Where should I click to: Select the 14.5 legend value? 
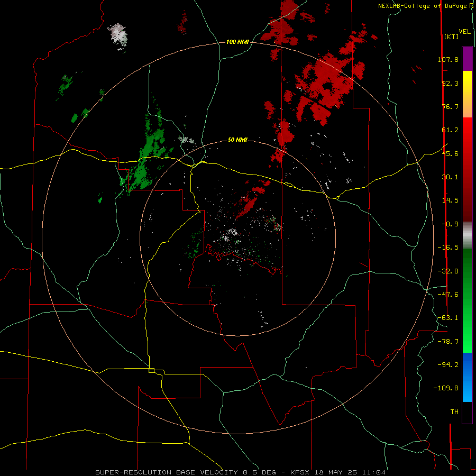coord(450,200)
